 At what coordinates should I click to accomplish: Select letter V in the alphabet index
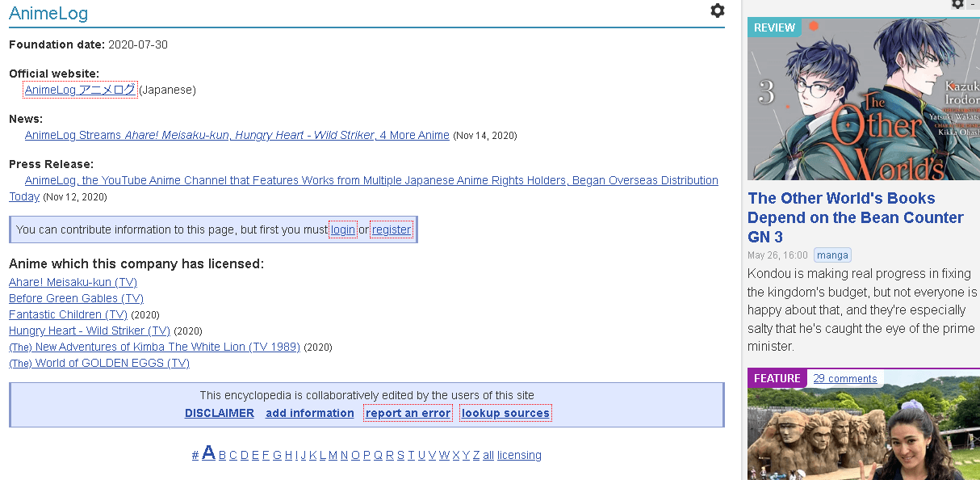[432, 455]
